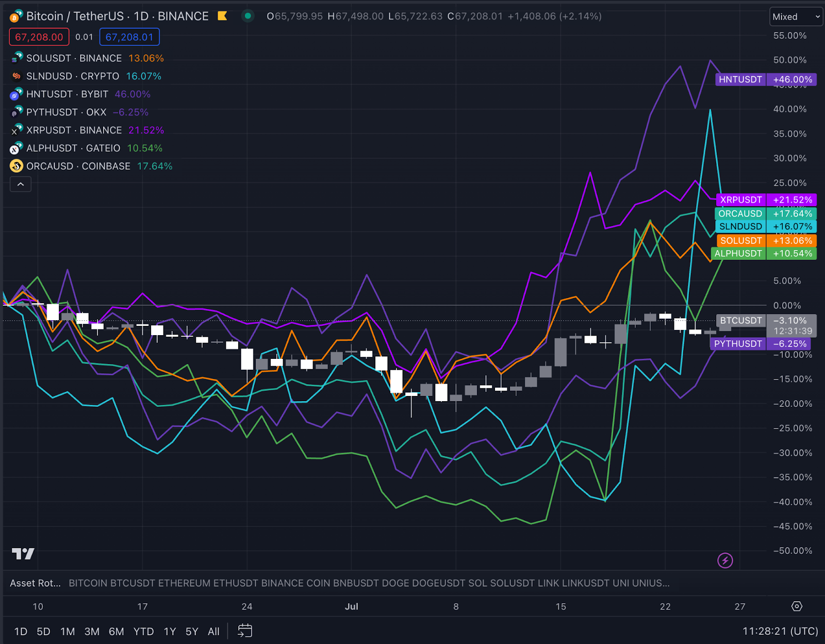The width and height of the screenshot is (825, 644).
Task: Click the ORCAUSD +17.64% price label
Action: (x=766, y=213)
